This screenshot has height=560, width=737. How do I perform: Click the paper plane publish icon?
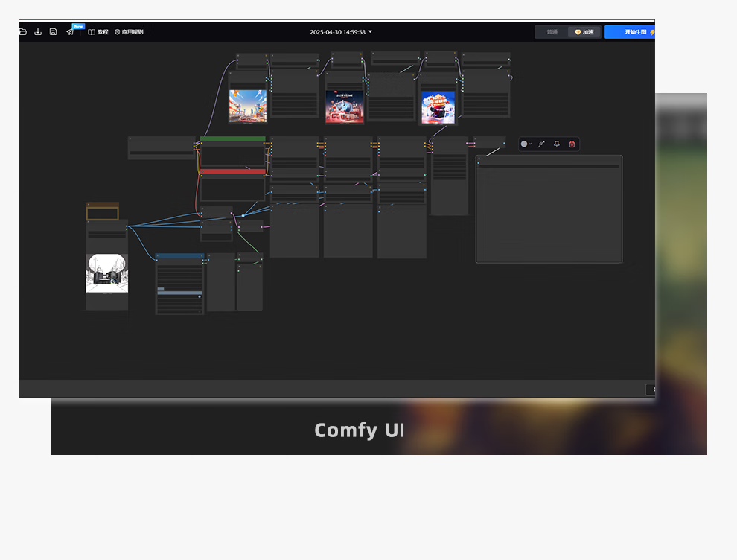70,32
